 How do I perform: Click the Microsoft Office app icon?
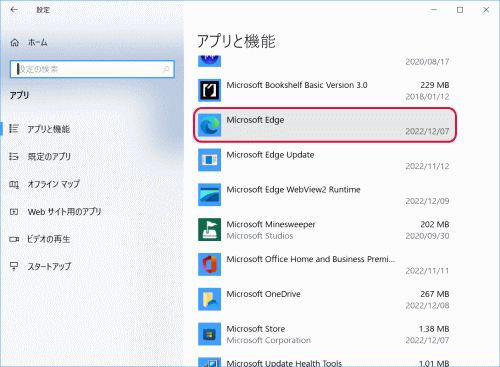tap(209, 264)
